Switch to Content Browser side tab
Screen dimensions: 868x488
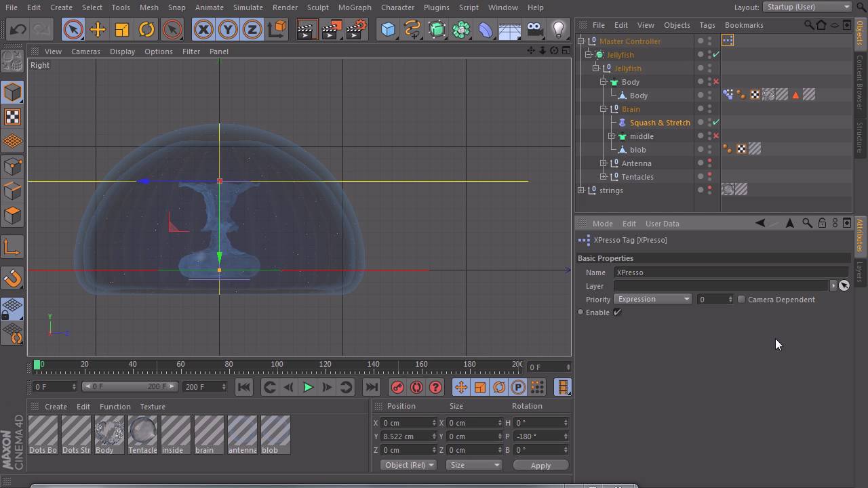[x=860, y=81]
